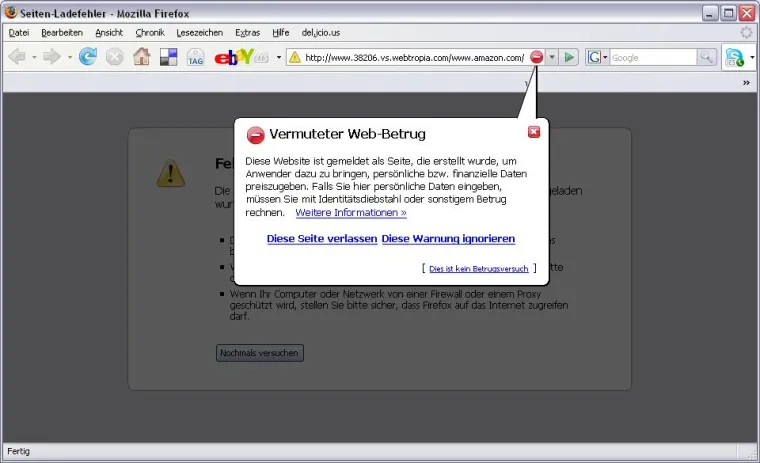Click the Forward navigation arrow
Viewport: 760px width, 463px height.
click(51, 57)
